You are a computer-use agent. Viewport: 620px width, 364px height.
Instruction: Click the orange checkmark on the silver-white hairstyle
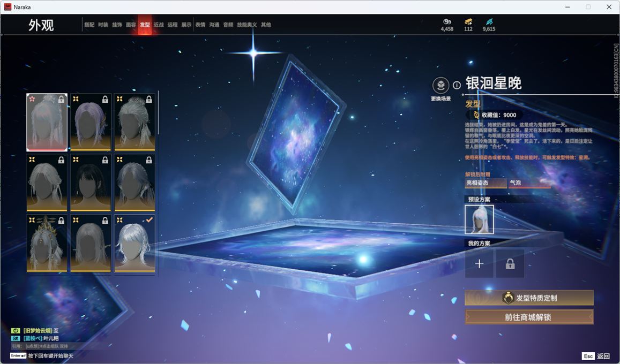(x=149, y=220)
